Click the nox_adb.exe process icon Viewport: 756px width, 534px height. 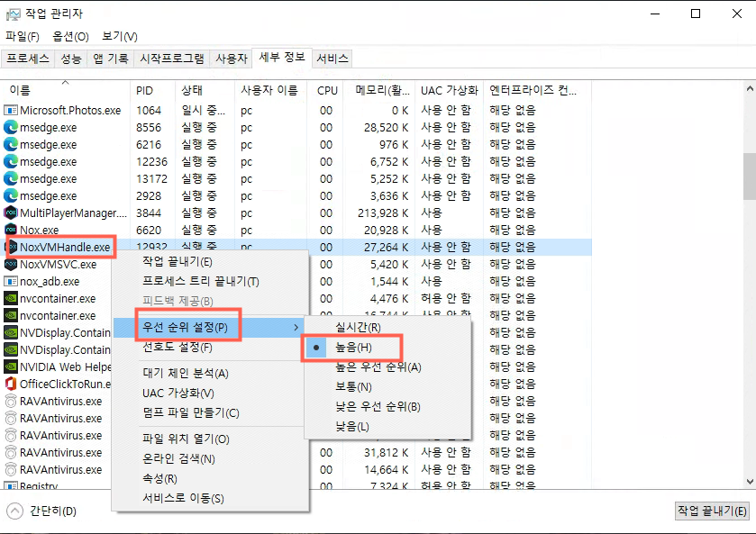point(11,282)
